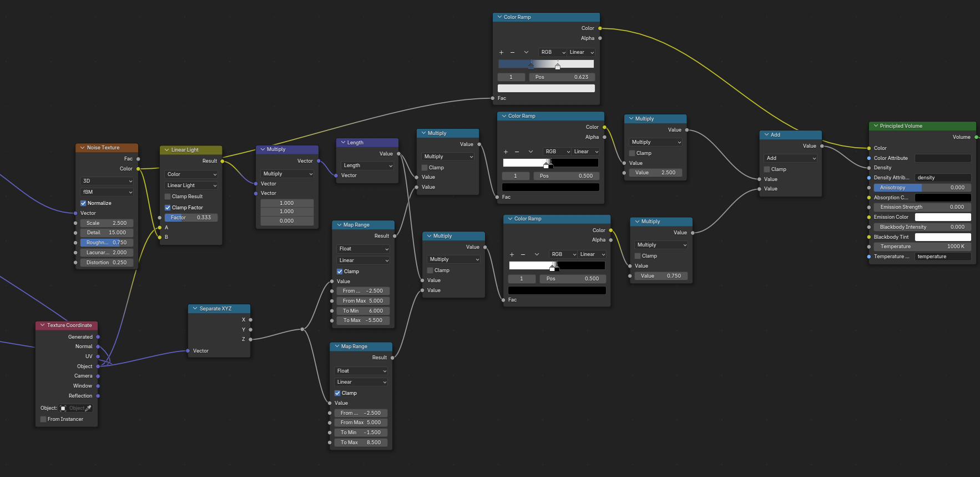Open the tools chevron in the bottom Color Ramp
The image size is (980, 477).
[537, 254]
